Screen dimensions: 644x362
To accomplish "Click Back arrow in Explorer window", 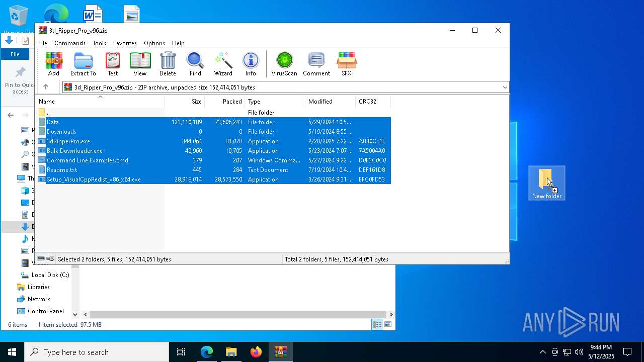I will [11, 115].
